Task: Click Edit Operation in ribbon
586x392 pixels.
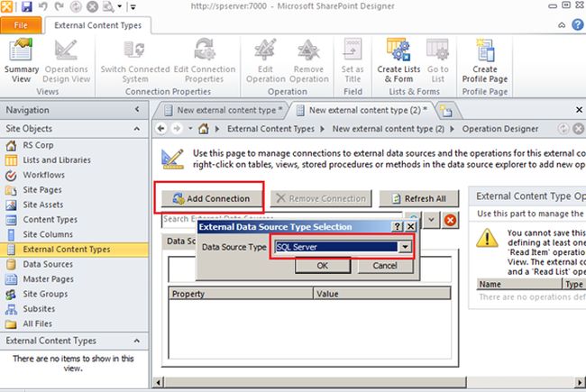Action: click(x=265, y=61)
